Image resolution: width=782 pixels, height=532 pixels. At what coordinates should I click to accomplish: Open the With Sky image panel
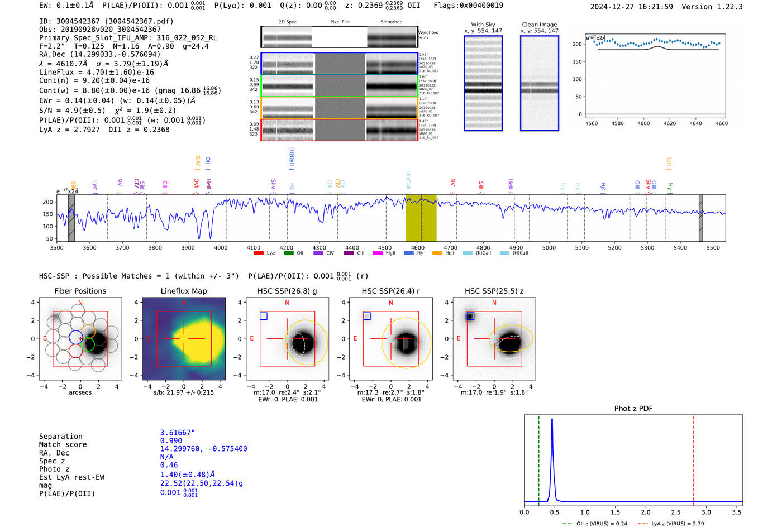tap(483, 83)
